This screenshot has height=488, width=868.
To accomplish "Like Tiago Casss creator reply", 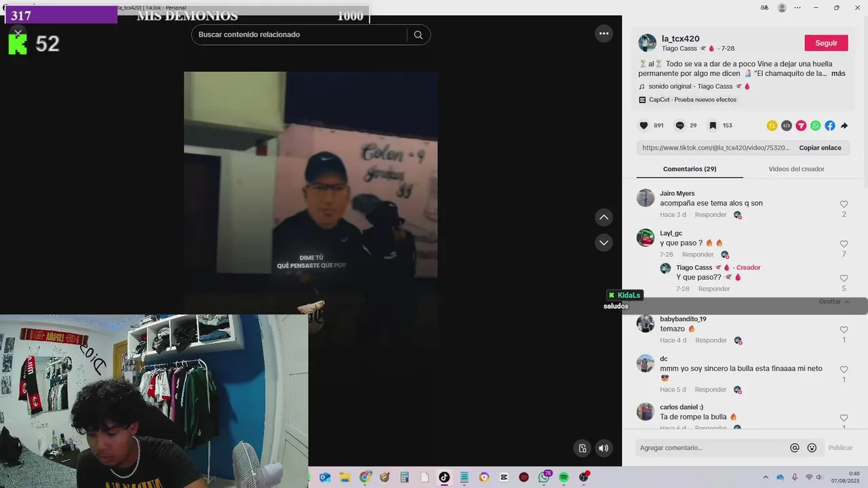I will tap(844, 279).
